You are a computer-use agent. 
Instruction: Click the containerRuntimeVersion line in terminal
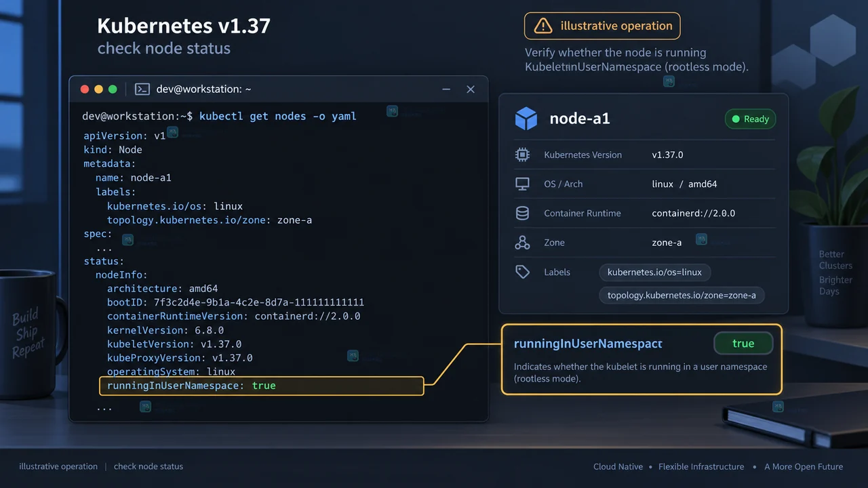(234, 317)
